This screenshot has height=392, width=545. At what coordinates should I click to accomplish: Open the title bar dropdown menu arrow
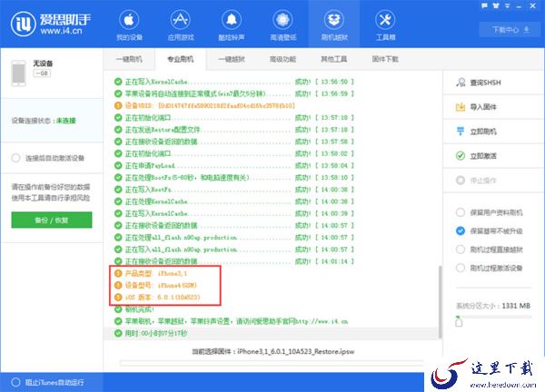(508, 6)
